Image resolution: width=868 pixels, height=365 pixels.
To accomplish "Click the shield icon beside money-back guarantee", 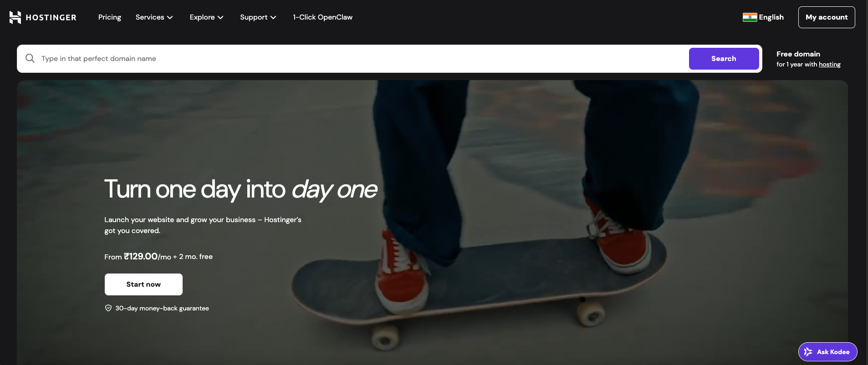I will point(108,308).
